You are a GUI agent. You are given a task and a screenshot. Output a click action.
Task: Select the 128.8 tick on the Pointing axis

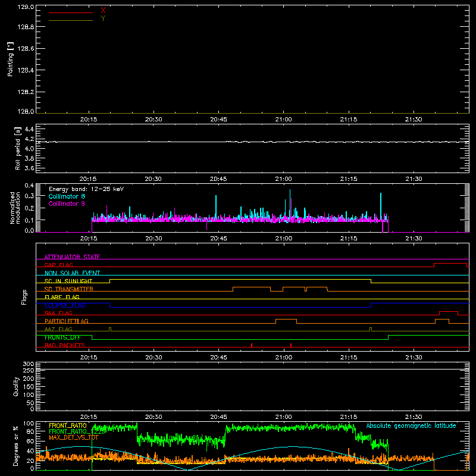[x=26, y=27]
